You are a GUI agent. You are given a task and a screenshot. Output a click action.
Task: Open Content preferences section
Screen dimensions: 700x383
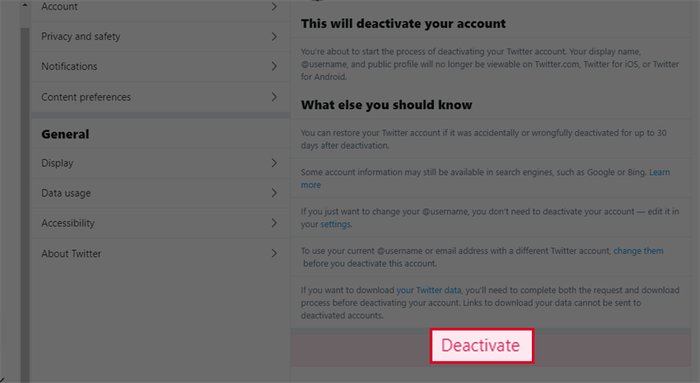click(160, 97)
